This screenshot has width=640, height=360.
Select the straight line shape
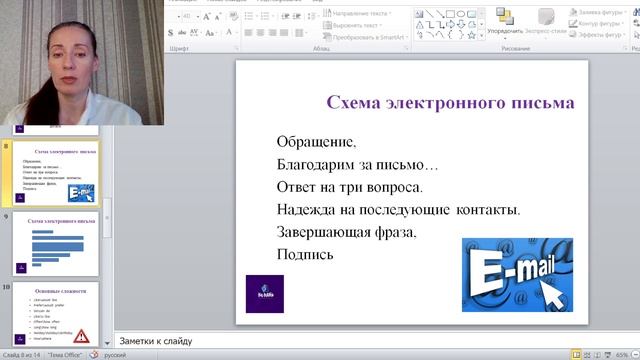pos(429,14)
